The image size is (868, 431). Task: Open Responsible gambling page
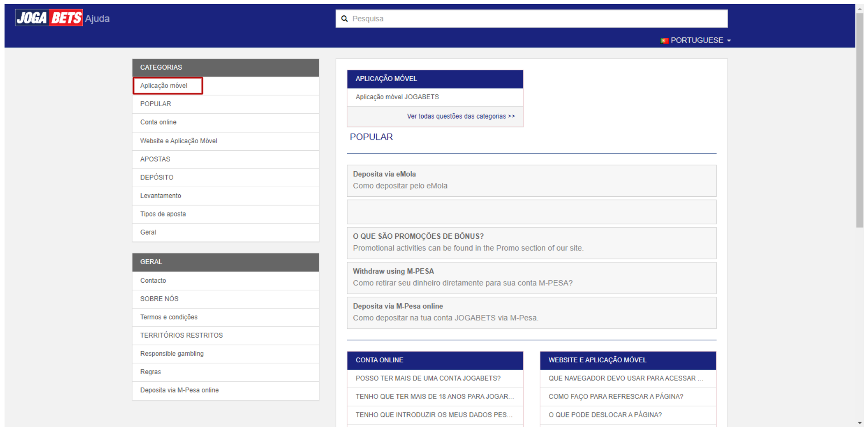[x=225, y=354]
